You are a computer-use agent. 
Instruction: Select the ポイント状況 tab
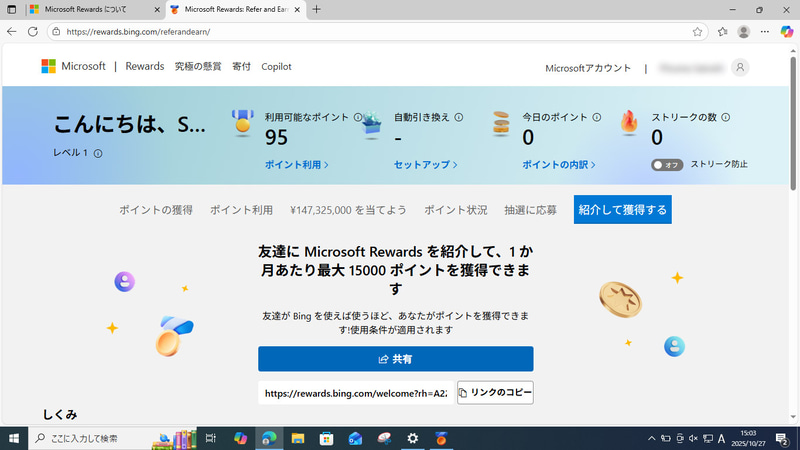pyautogui.click(x=456, y=210)
